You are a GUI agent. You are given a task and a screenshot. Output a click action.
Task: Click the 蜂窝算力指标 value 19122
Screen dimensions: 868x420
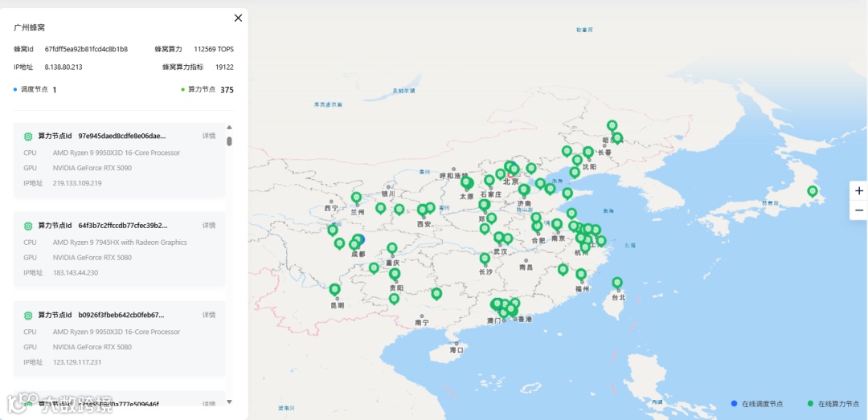click(224, 67)
